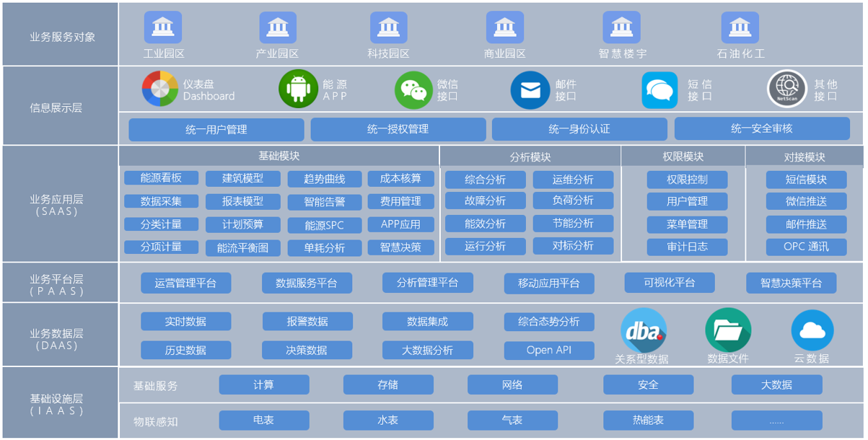Click 大数据 in the 基础服务 row
Screen dimensions: 868x440
(776, 384)
